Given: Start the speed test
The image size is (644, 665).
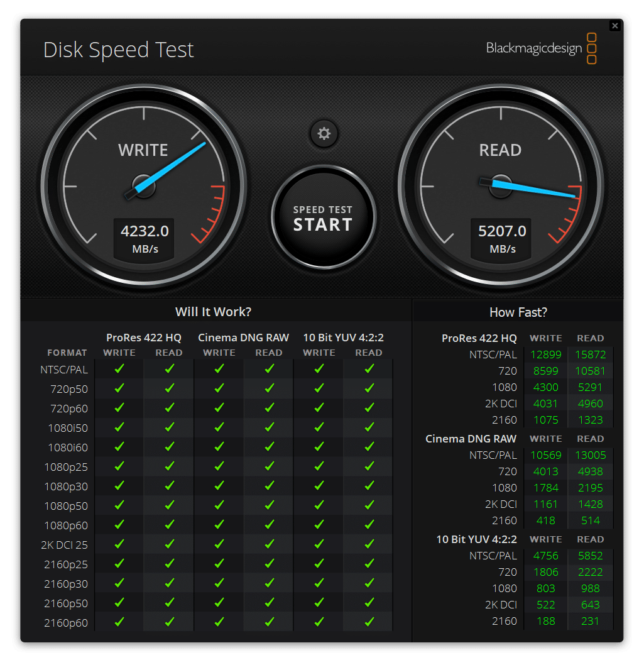Looking at the screenshot, I should (324, 217).
